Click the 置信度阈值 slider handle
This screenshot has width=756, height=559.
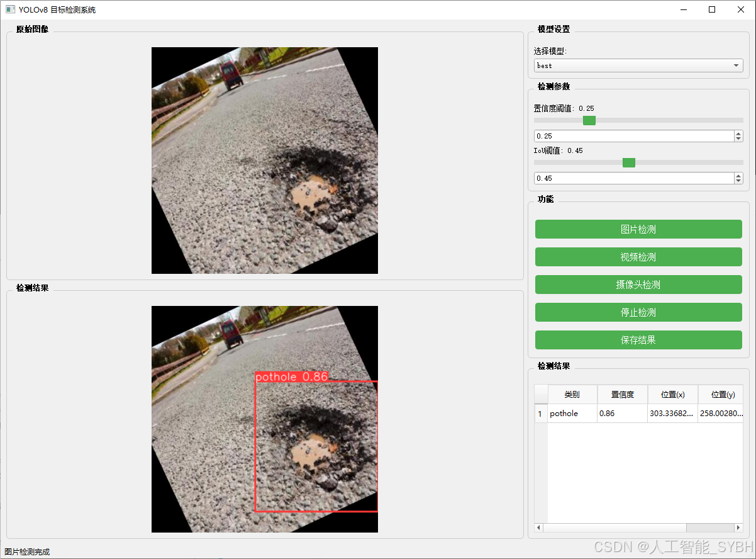click(x=589, y=120)
